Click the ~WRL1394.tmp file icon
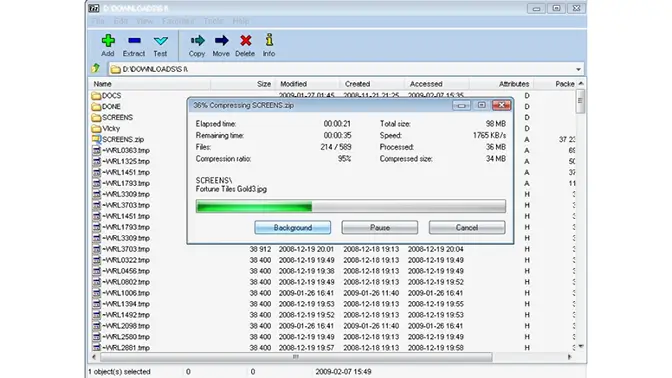The image size is (672, 378). (x=96, y=304)
